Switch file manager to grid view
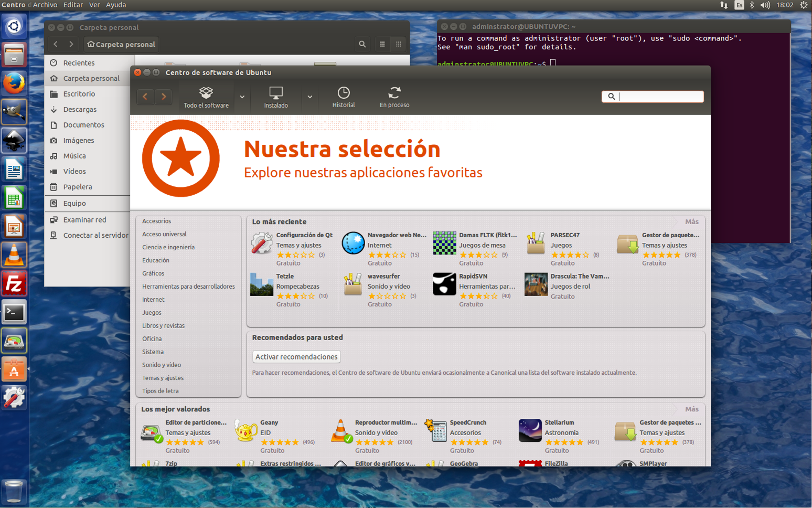Image resolution: width=812 pixels, height=508 pixels. [x=399, y=45]
